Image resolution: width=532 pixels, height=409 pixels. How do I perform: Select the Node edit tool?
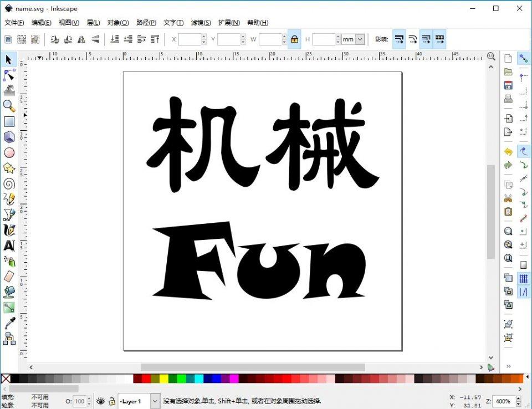[9, 75]
